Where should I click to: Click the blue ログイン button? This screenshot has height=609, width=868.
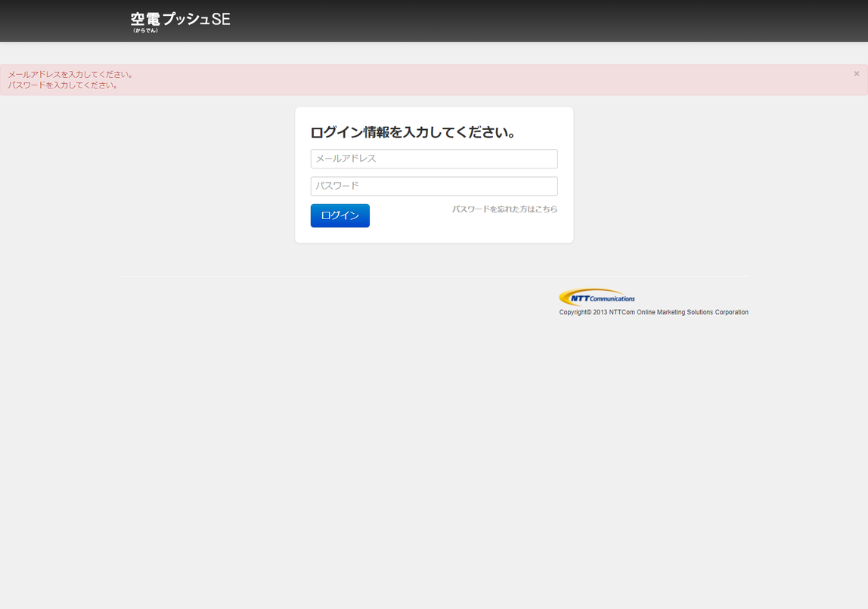point(340,216)
